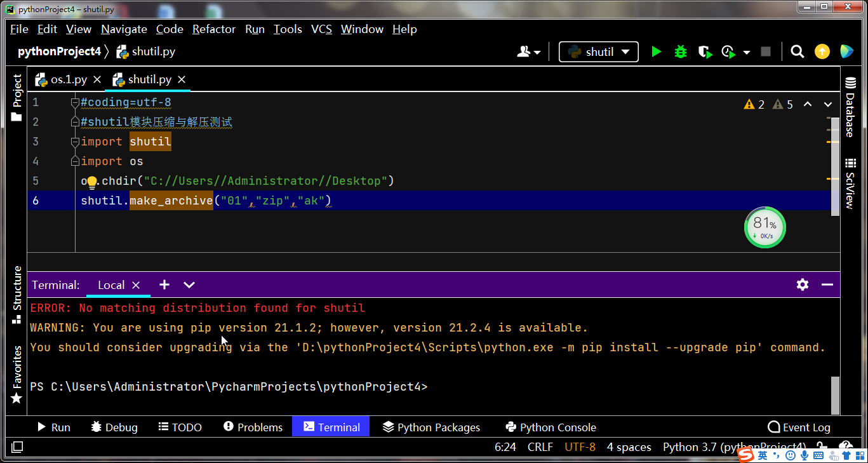Change line separator CRLF in status bar
The image size is (868, 463).
pos(540,447)
